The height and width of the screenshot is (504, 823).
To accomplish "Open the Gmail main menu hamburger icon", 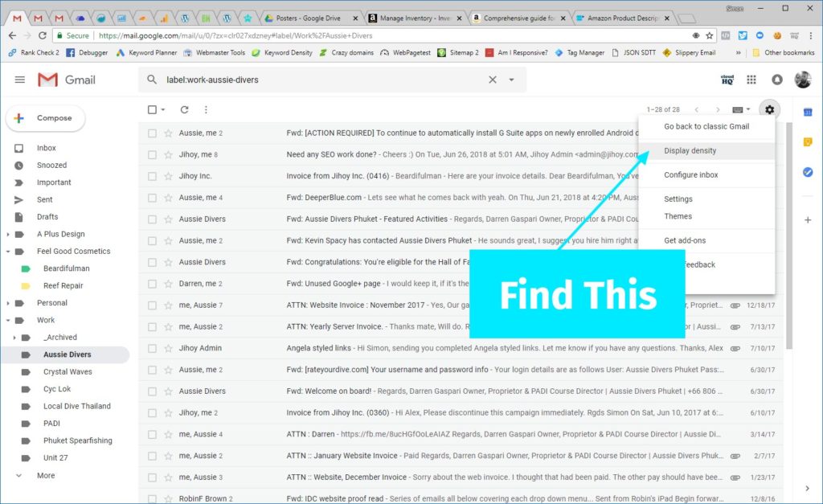I will (20, 80).
